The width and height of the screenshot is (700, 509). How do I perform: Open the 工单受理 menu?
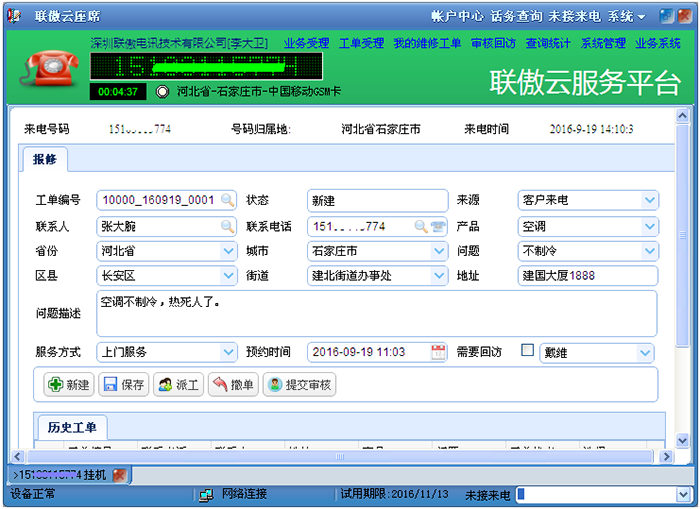point(361,44)
